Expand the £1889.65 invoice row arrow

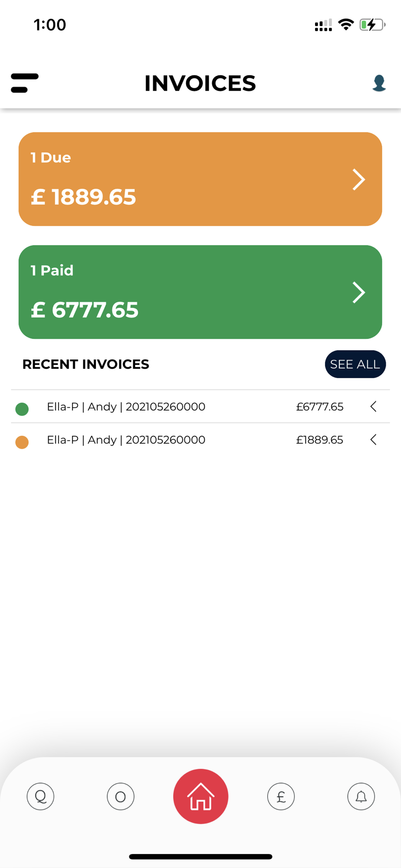[x=373, y=440]
